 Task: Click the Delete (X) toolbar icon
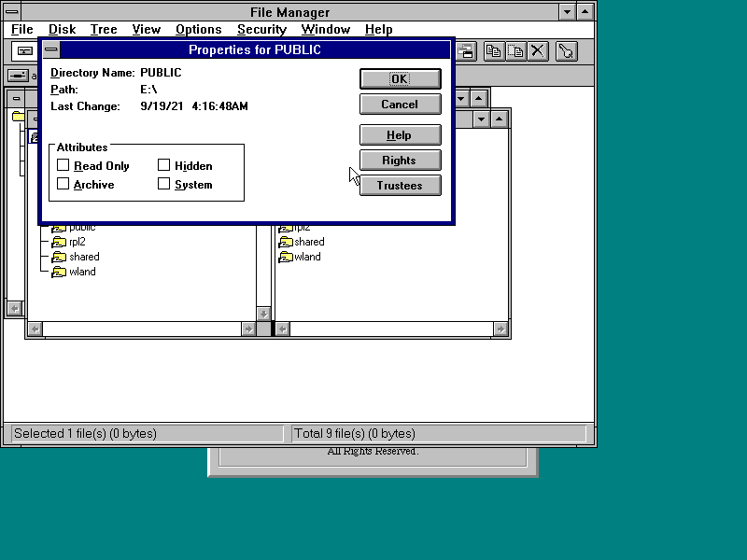coord(538,51)
